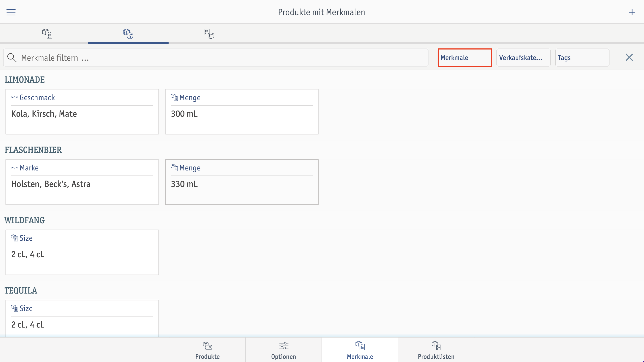Click the Size icon under Tequila
The image size is (644, 362).
click(14, 308)
